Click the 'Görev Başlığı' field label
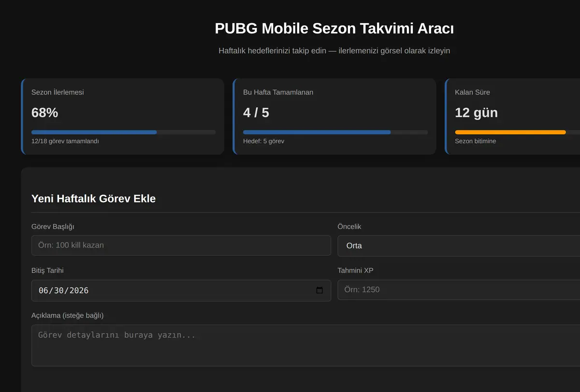Viewport: 580px width, 392px height. pyautogui.click(x=53, y=227)
